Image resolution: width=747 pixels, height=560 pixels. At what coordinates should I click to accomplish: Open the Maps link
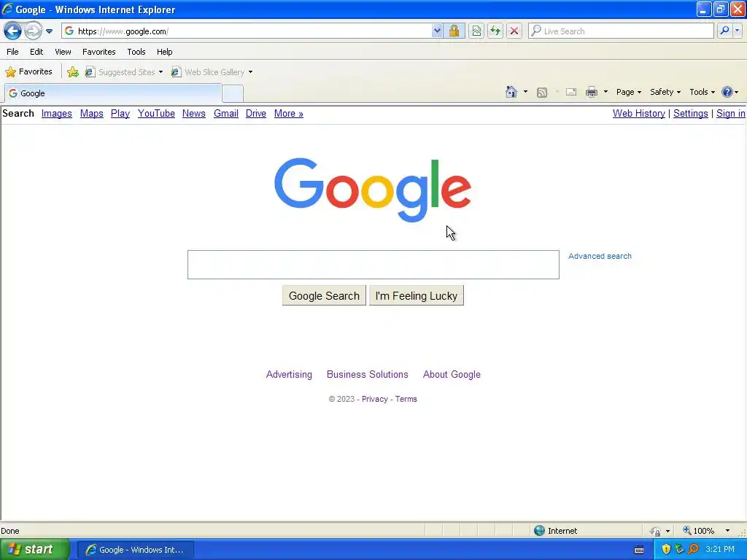click(x=91, y=113)
